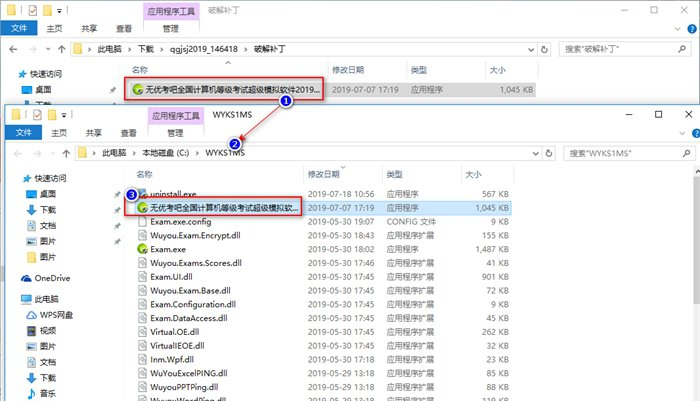Click the 此电脑 breadcrumb in the 破解补丁 window
The image size is (700, 417).
tap(110, 49)
